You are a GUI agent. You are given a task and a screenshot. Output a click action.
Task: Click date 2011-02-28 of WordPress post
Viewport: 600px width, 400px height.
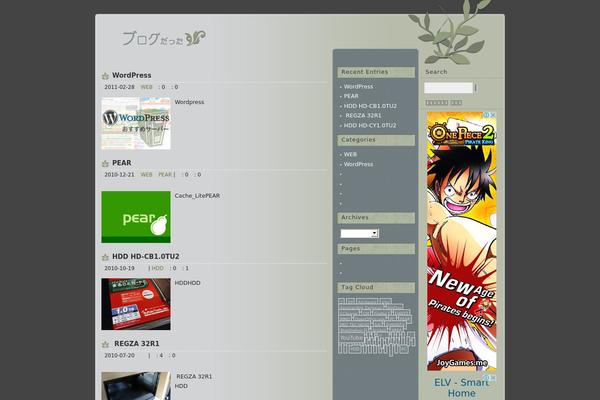tap(119, 87)
